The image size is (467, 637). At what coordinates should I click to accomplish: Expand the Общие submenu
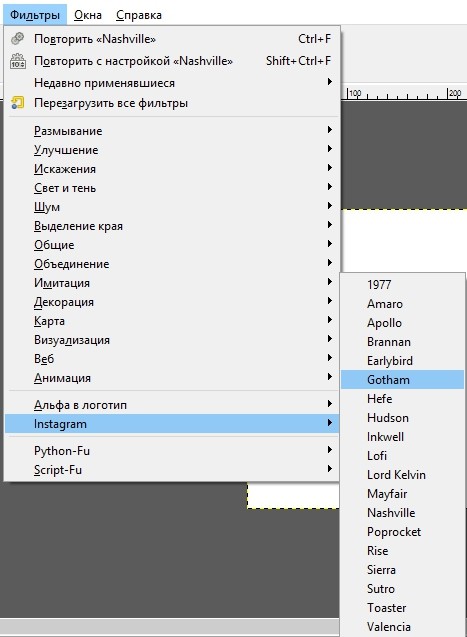coord(172,245)
